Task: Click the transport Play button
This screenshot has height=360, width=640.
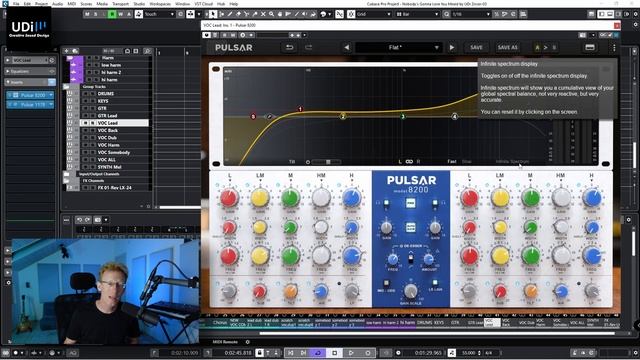Action: tap(351, 353)
